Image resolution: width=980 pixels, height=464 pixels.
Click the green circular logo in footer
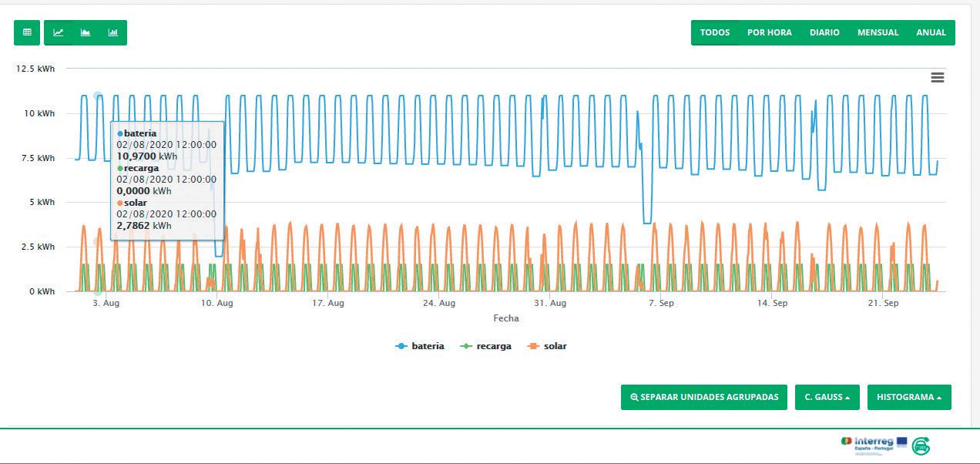point(921,446)
